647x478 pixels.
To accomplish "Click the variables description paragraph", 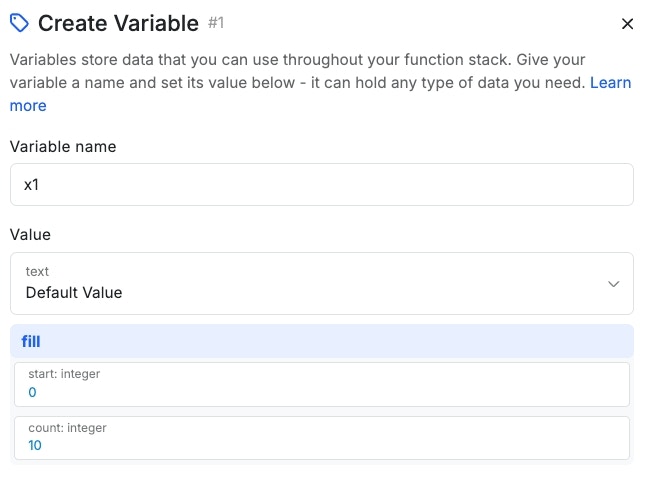I will pos(297,71).
